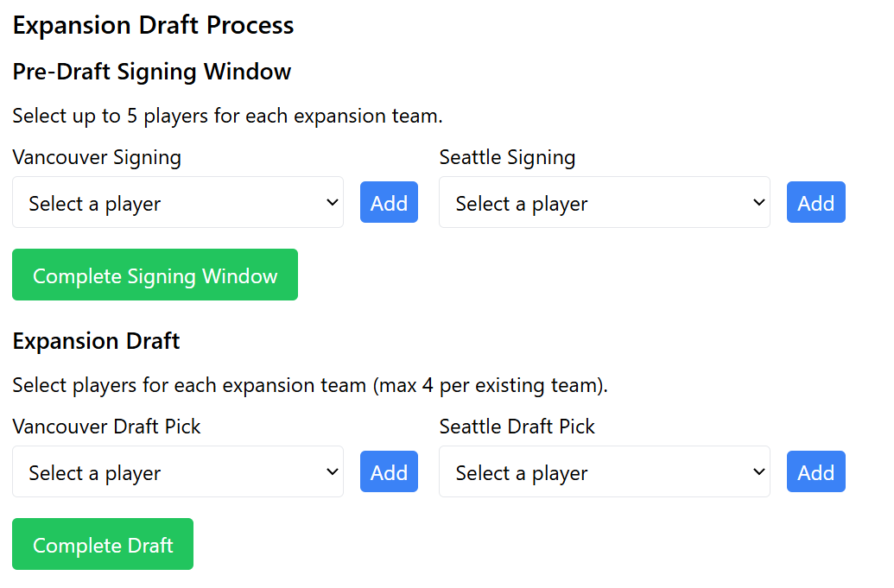Screen dimensions: 894x588
Task: Click the Expansion Draft Process heading
Action: pyautogui.click(x=153, y=25)
